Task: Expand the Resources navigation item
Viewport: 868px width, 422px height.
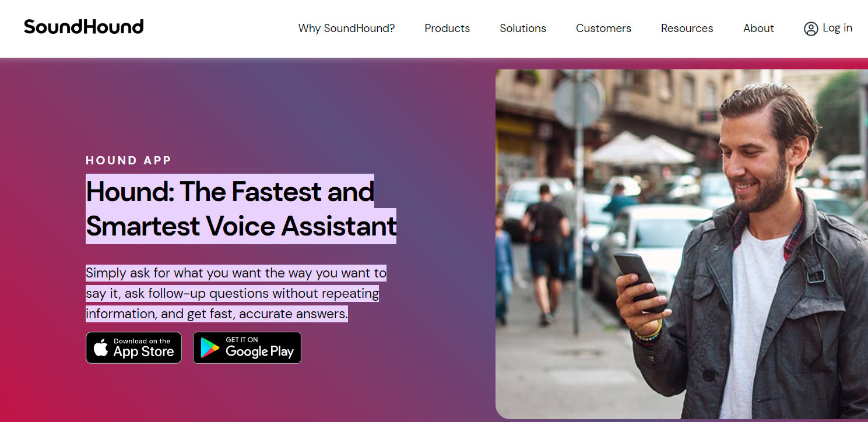Action: coord(687,28)
